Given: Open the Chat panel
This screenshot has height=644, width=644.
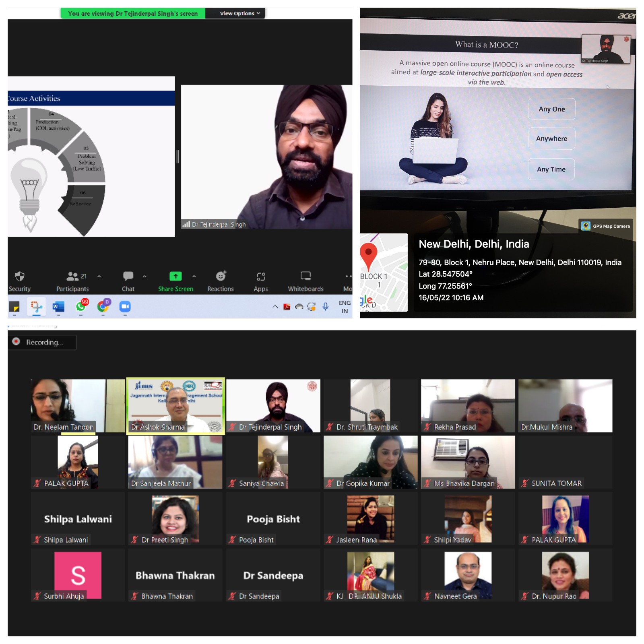Looking at the screenshot, I should [x=128, y=281].
